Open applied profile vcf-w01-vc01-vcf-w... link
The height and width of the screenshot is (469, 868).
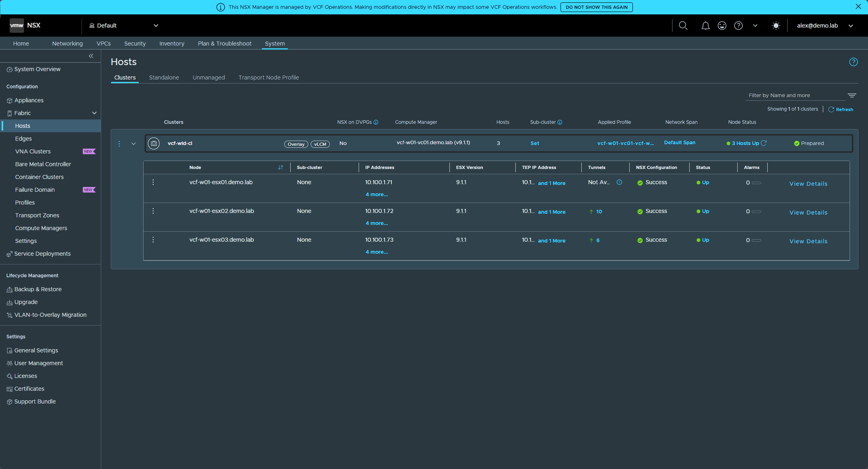point(625,143)
